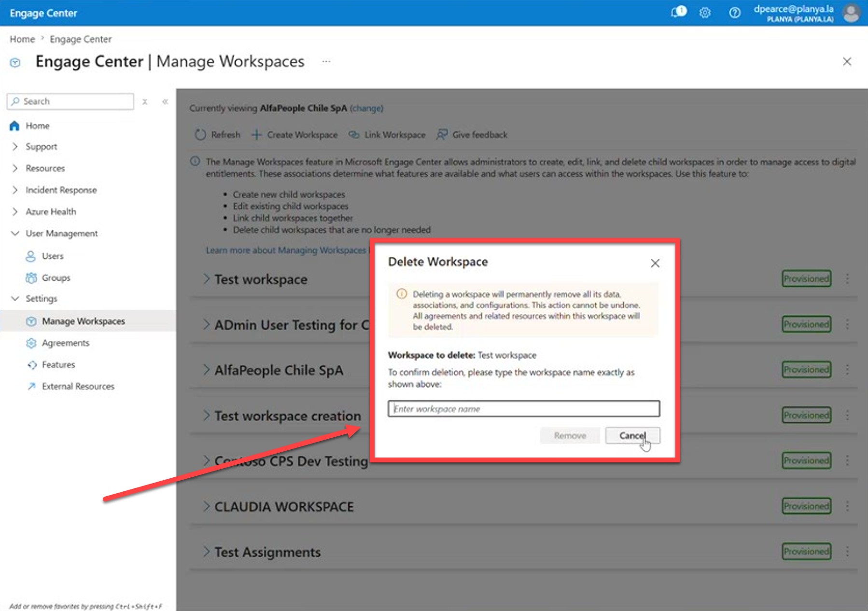Select Agreements menu item

click(66, 343)
